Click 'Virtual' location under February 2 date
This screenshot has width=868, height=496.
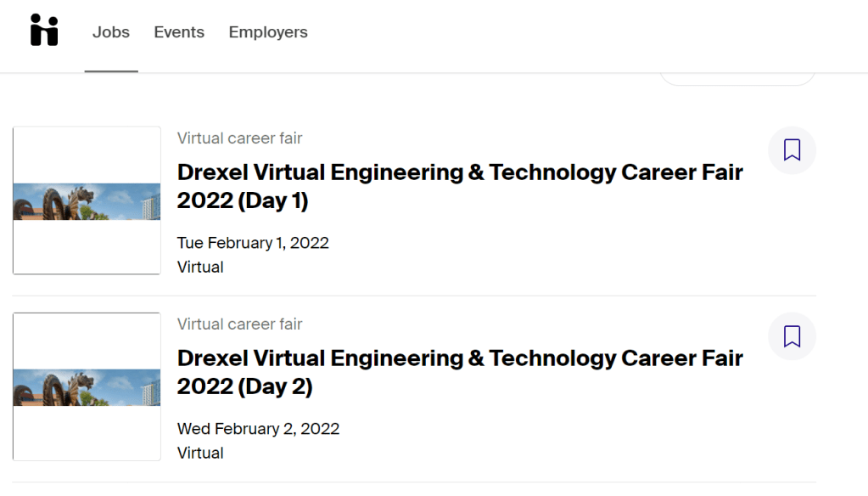(x=200, y=453)
